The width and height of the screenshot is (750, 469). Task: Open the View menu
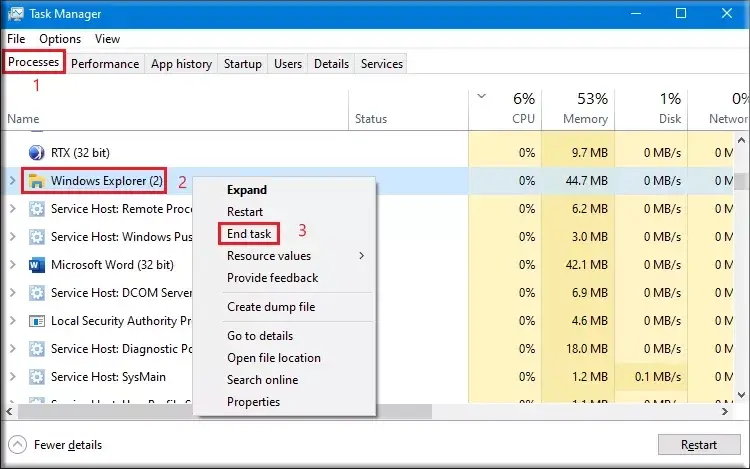(x=107, y=39)
